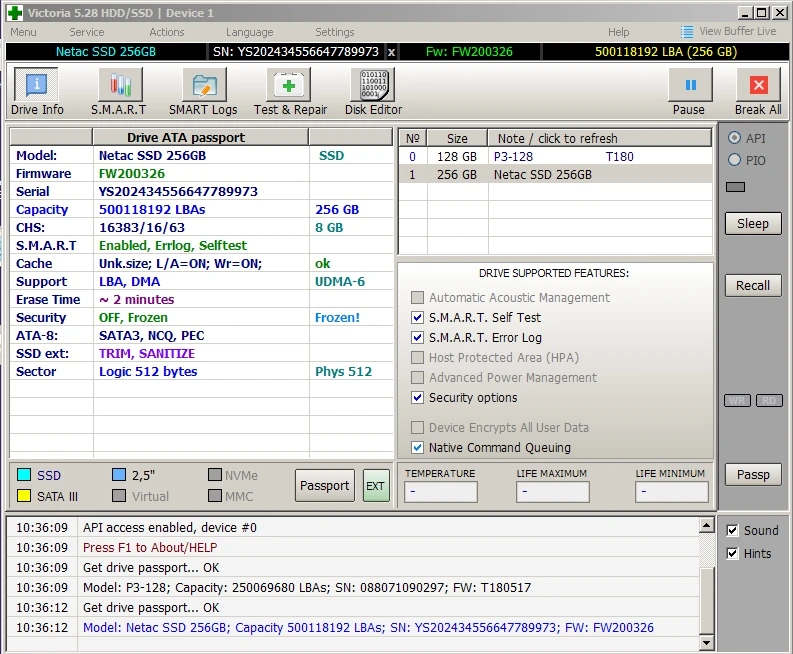This screenshot has height=654, width=793.
Task: Click the log scrollbar down arrow
Action: 707,642
